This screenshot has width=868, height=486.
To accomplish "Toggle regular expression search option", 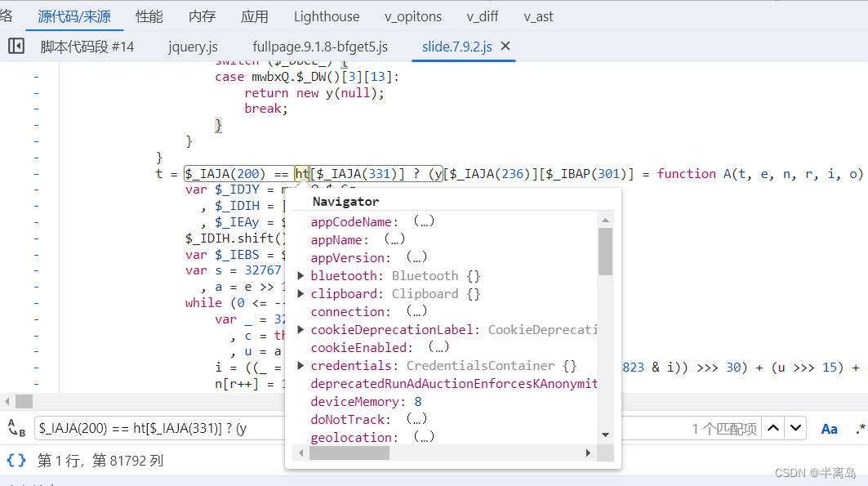I will [860, 429].
